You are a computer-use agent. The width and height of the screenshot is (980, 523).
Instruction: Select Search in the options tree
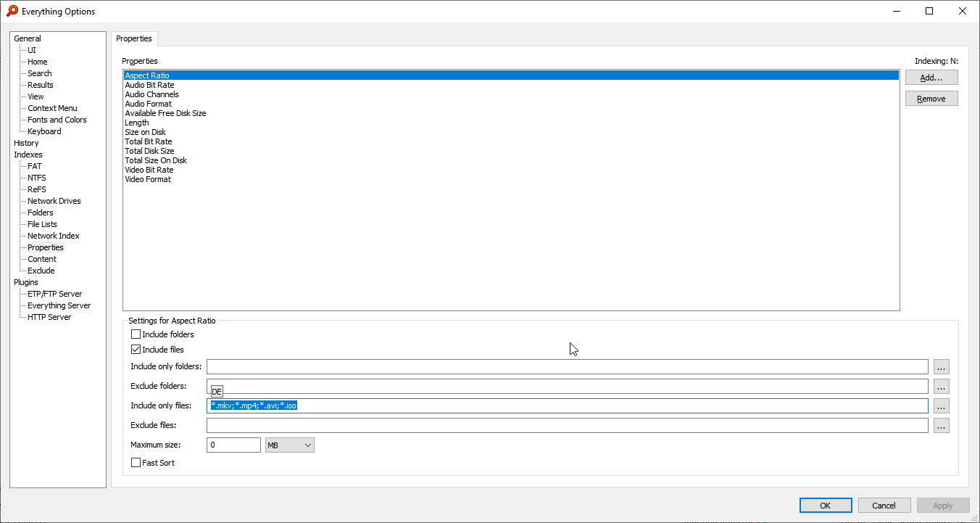click(x=40, y=73)
